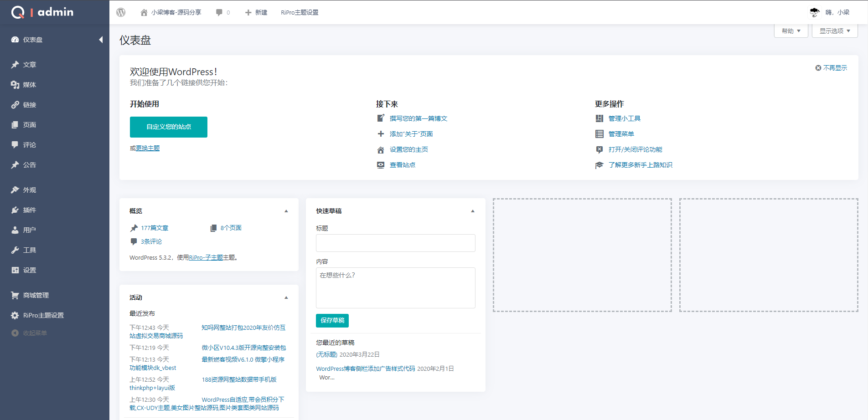
Task: Open the 177篇文章 link
Action: tap(155, 228)
